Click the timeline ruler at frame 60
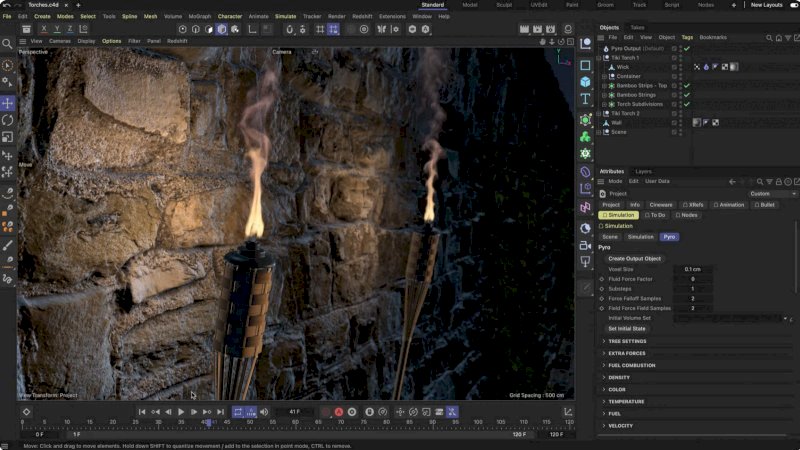 [x=297, y=422]
